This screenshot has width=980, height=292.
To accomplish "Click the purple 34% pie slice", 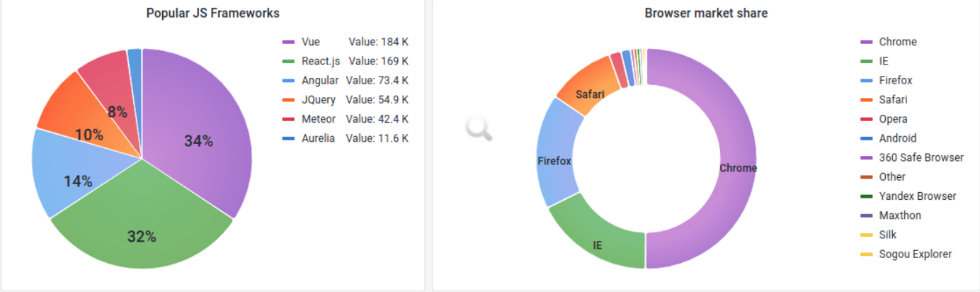I will [205, 135].
